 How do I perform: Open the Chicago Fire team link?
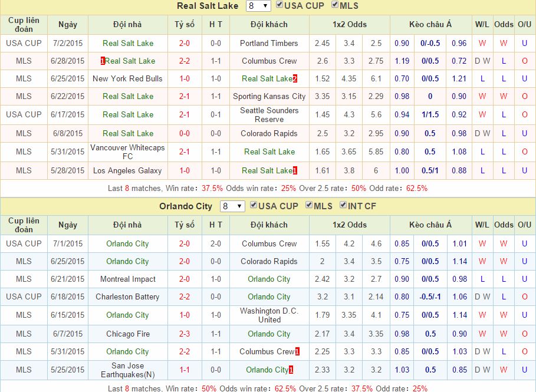click(x=128, y=334)
